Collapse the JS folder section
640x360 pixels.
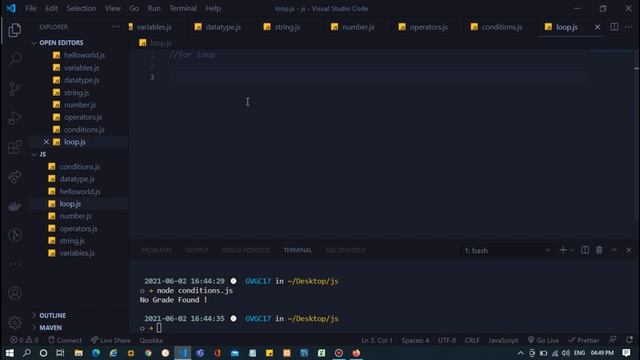39,154
